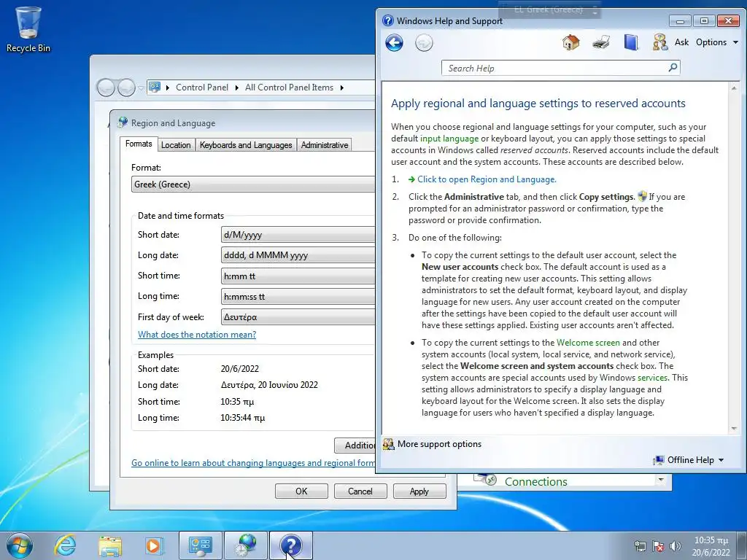Open the Offline Help dropdown
Screen dimensions: 747x560
(689, 460)
